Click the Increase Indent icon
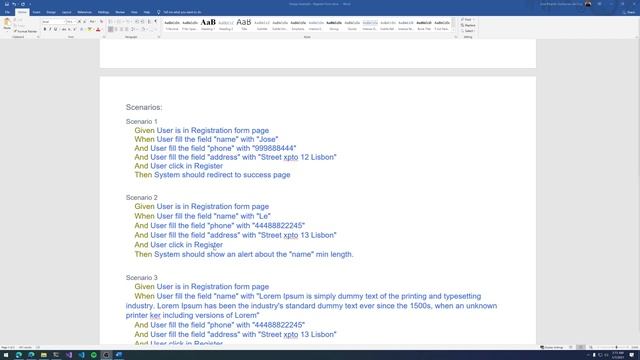 pyautogui.click(x=142, y=22)
